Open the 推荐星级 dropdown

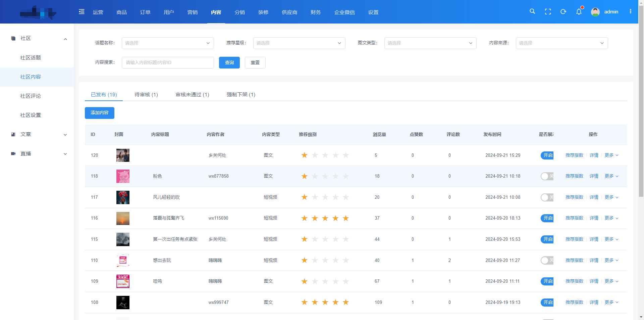tap(299, 43)
